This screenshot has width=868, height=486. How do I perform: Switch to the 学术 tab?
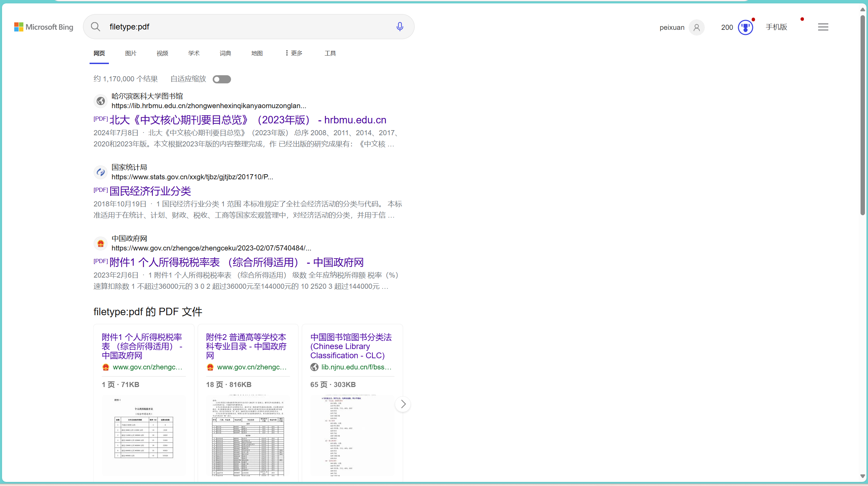194,53
